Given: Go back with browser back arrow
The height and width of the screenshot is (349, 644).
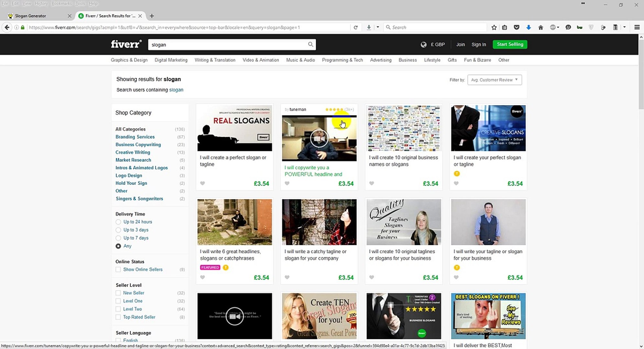Looking at the screenshot, I should [7, 27].
